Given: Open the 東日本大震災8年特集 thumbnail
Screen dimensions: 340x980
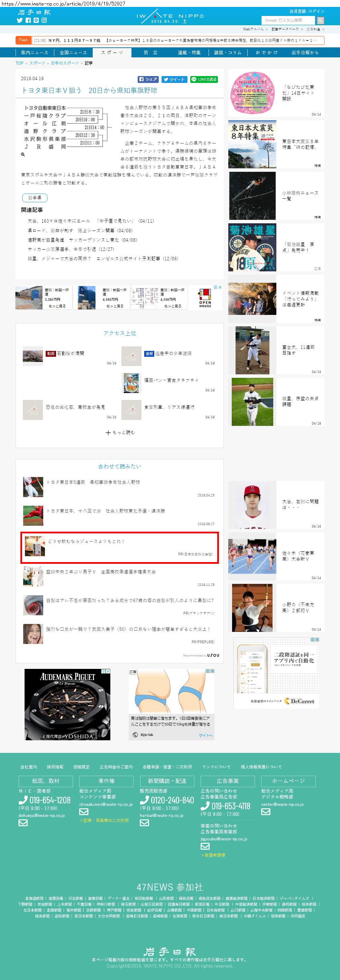Looking at the screenshot, I should click(x=252, y=144).
